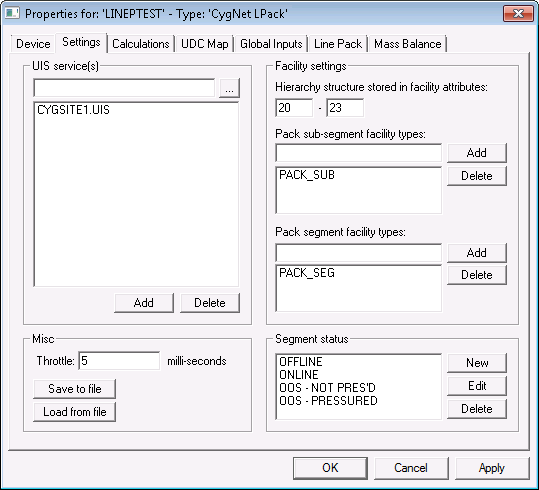This screenshot has height=490, width=539.
Task: Switch to the Line Pack tab
Action: tap(338, 44)
